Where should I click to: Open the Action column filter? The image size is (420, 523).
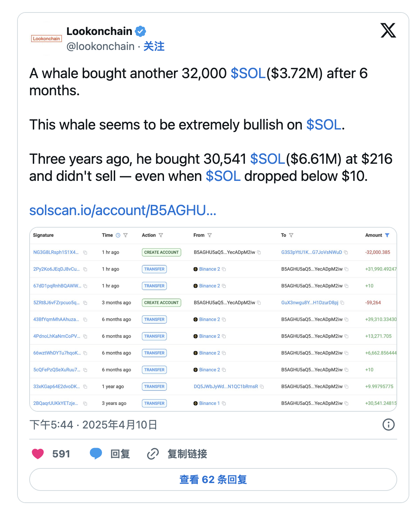click(x=161, y=235)
